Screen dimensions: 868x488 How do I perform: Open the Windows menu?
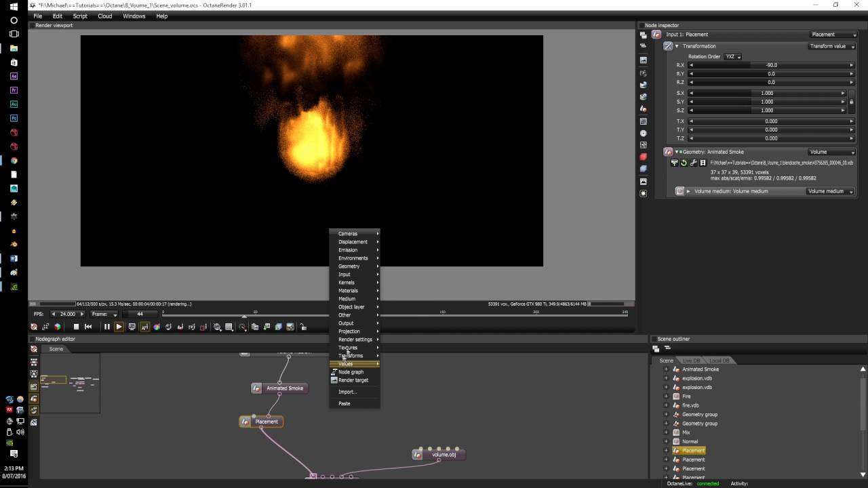[134, 16]
